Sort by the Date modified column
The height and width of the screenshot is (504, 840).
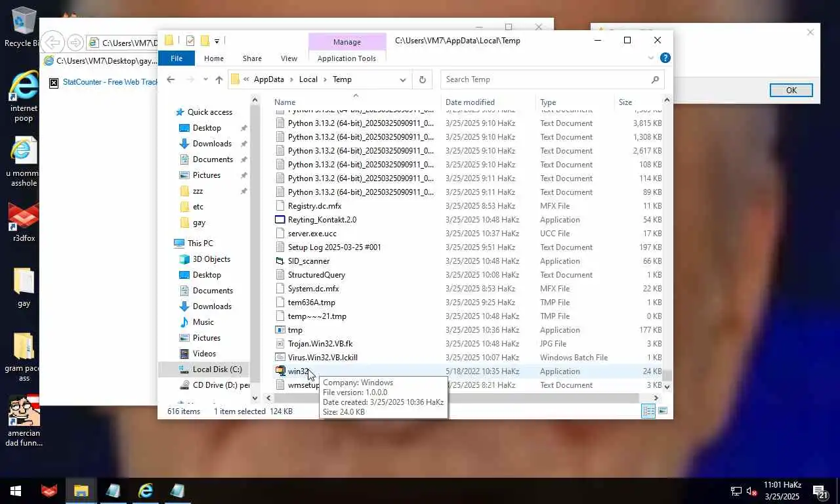click(470, 102)
